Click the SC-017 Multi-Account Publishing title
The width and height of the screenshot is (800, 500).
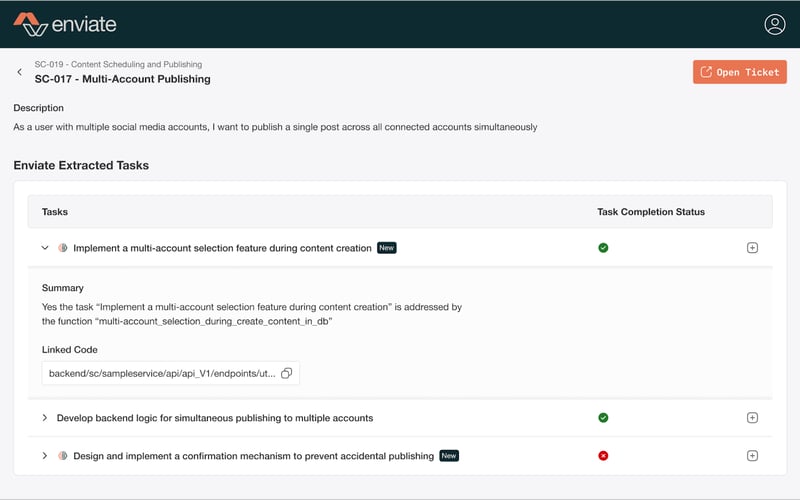[122, 79]
